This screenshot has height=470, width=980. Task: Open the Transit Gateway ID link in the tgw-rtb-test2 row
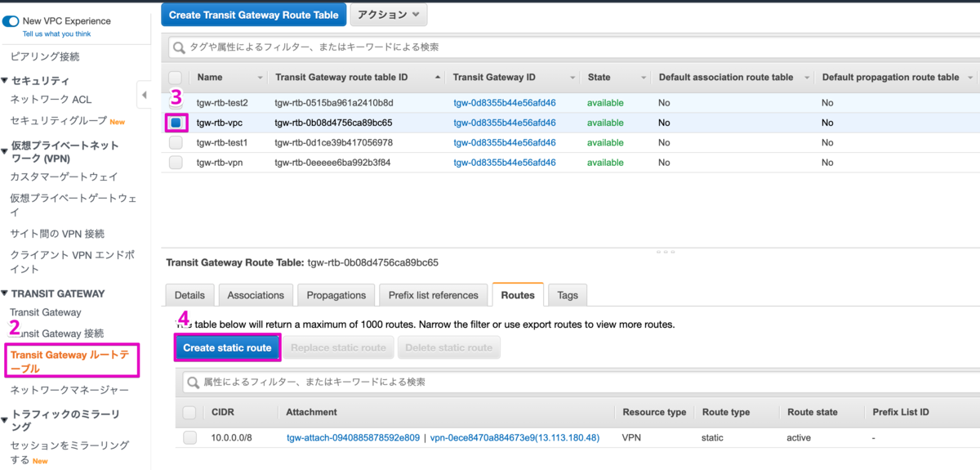click(x=505, y=103)
